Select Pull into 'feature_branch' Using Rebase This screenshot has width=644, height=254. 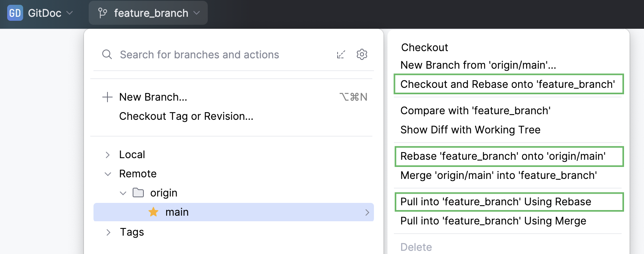[495, 202]
